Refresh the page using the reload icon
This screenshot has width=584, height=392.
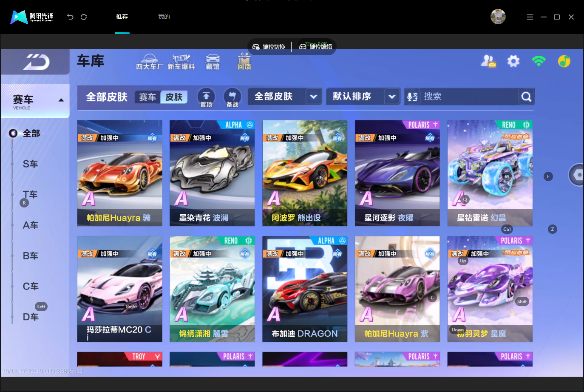[84, 17]
